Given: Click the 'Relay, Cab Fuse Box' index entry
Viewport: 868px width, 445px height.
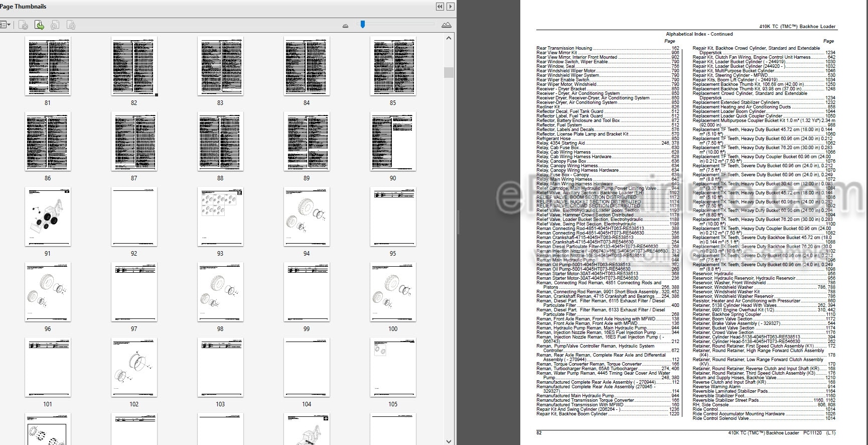Looking at the screenshot, I should coord(557,148).
